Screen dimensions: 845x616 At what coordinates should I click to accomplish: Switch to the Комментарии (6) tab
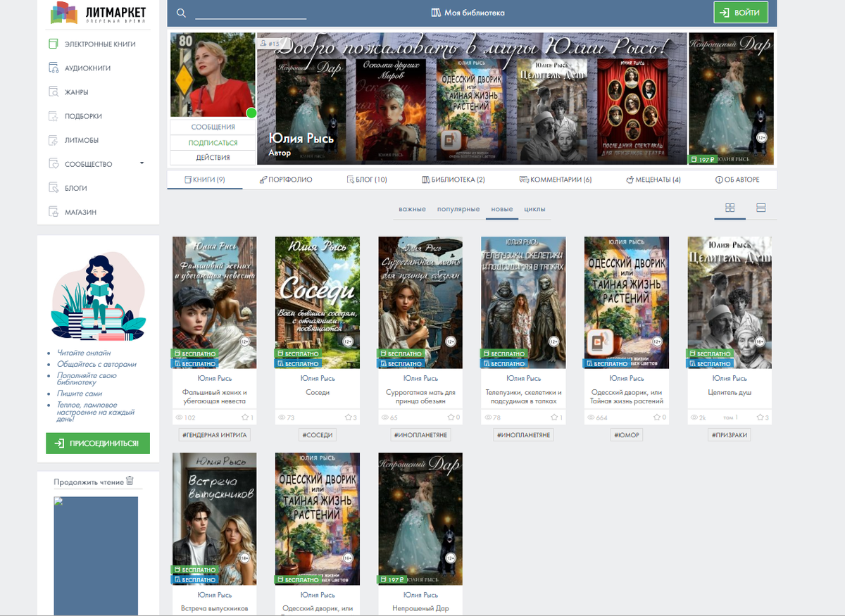[x=556, y=180]
